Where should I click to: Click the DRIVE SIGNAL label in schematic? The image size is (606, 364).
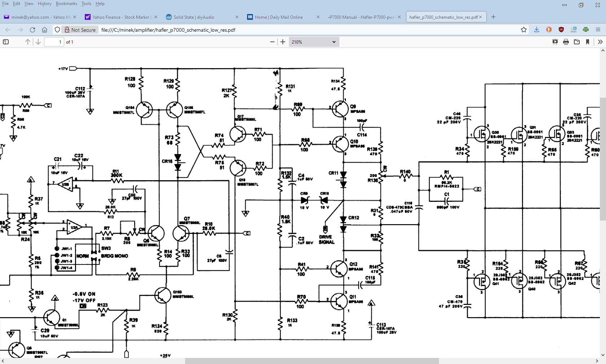pyautogui.click(x=326, y=240)
